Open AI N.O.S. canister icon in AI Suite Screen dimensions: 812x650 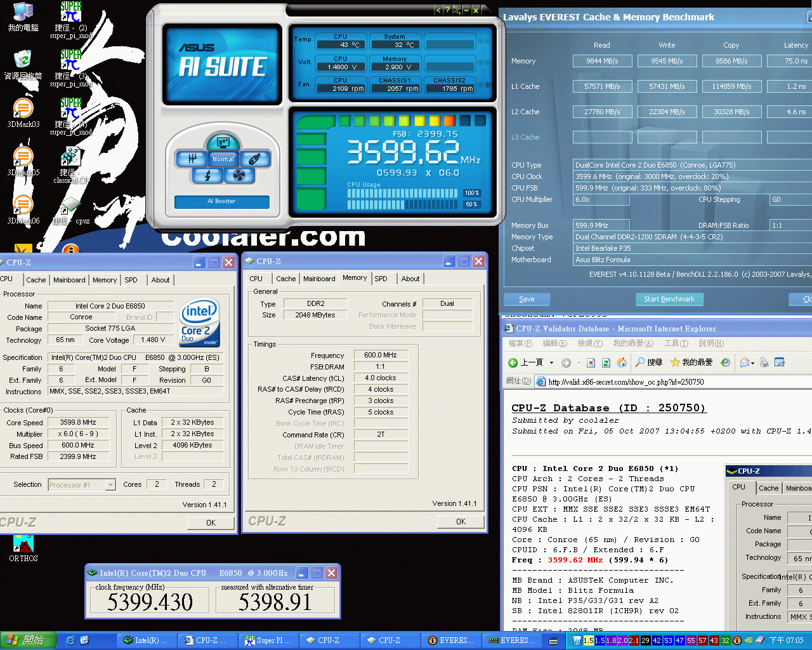click(x=254, y=159)
